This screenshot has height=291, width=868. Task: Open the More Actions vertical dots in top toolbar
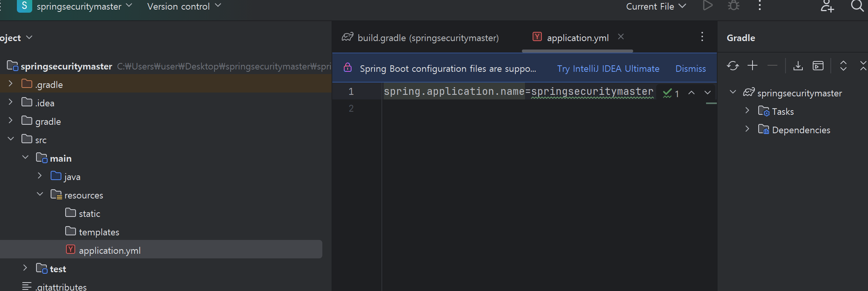[759, 5]
